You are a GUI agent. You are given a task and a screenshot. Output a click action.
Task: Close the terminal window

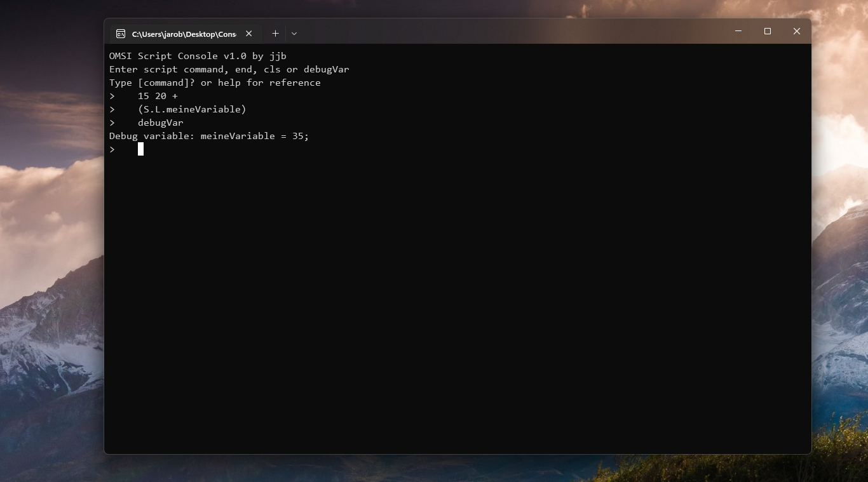pyautogui.click(x=796, y=31)
